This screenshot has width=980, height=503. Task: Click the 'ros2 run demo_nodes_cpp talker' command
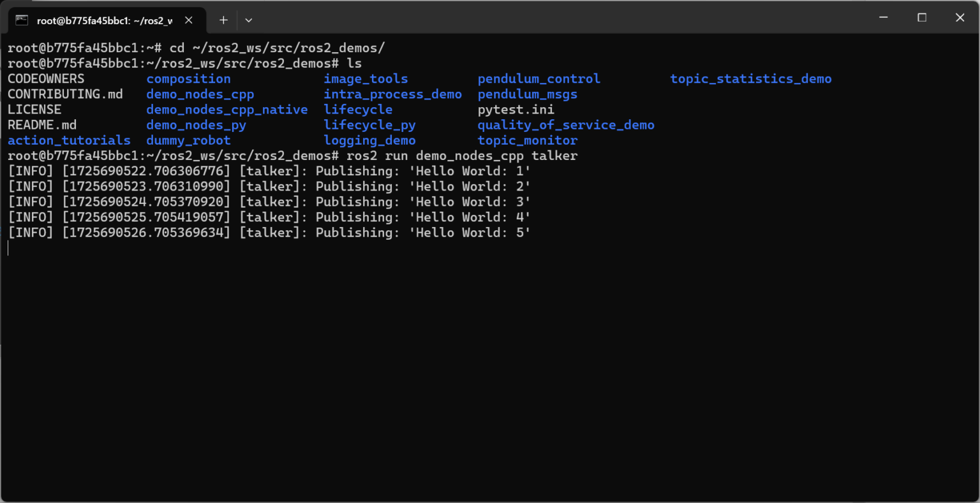[x=462, y=156]
